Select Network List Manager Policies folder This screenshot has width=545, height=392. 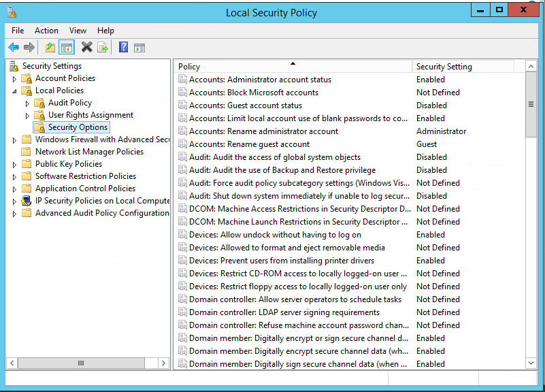click(89, 152)
